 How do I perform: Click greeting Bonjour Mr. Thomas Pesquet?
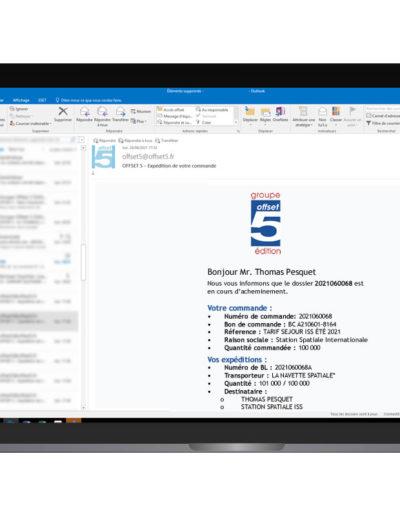click(x=261, y=272)
